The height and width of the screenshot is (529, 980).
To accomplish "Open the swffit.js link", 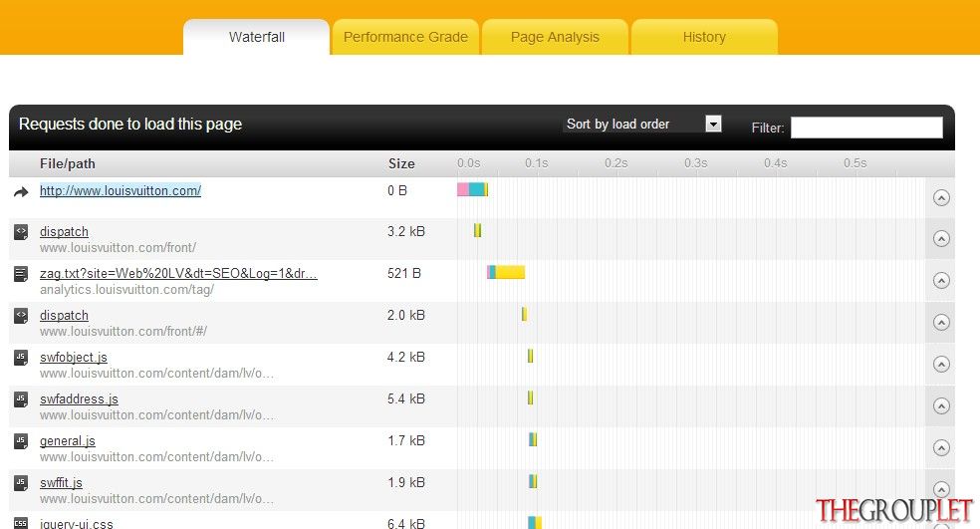I will [x=61, y=483].
